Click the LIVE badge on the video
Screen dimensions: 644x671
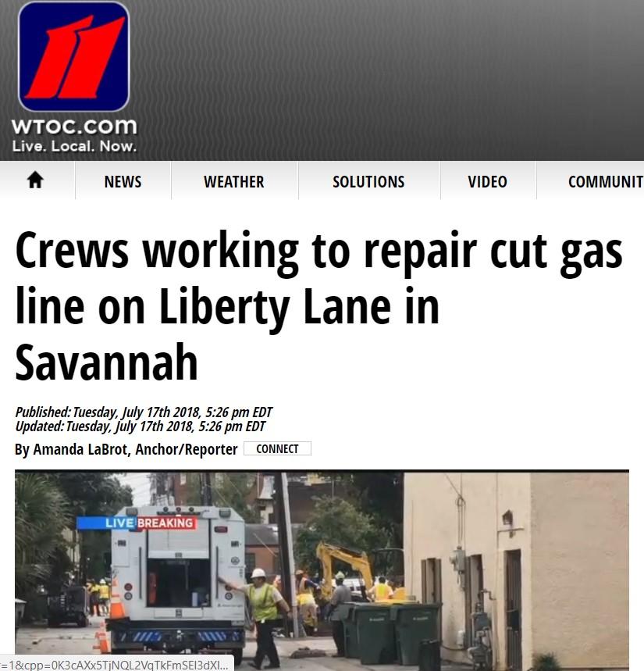tap(119, 523)
